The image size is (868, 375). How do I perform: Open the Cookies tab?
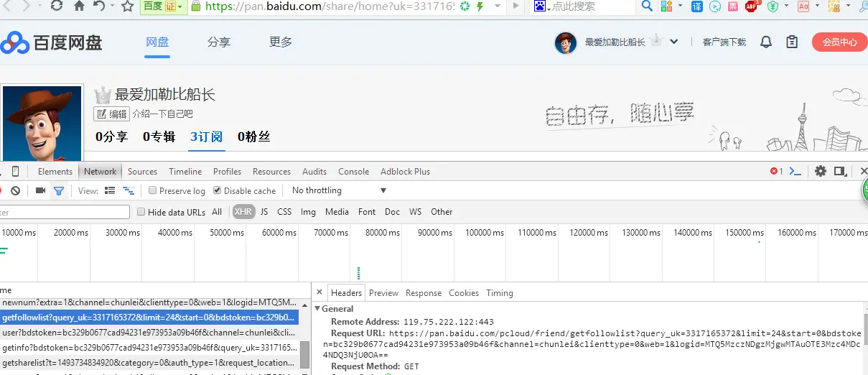pyautogui.click(x=464, y=293)
